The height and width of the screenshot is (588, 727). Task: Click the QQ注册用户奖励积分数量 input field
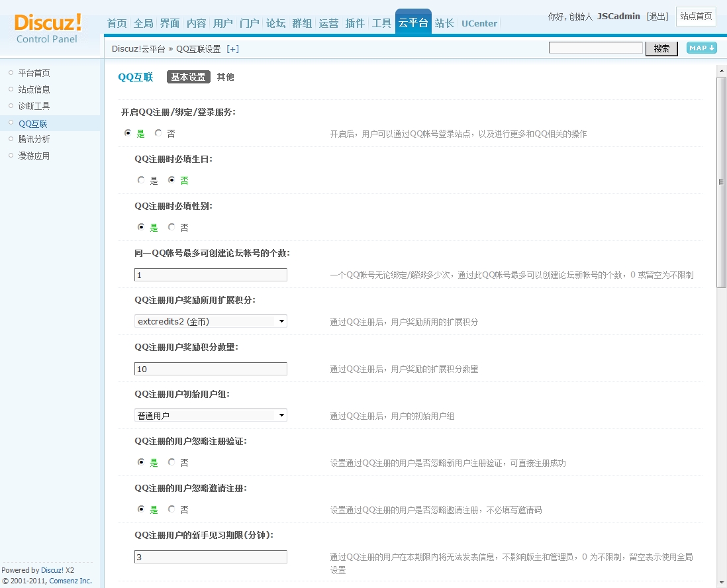[211, 369]
